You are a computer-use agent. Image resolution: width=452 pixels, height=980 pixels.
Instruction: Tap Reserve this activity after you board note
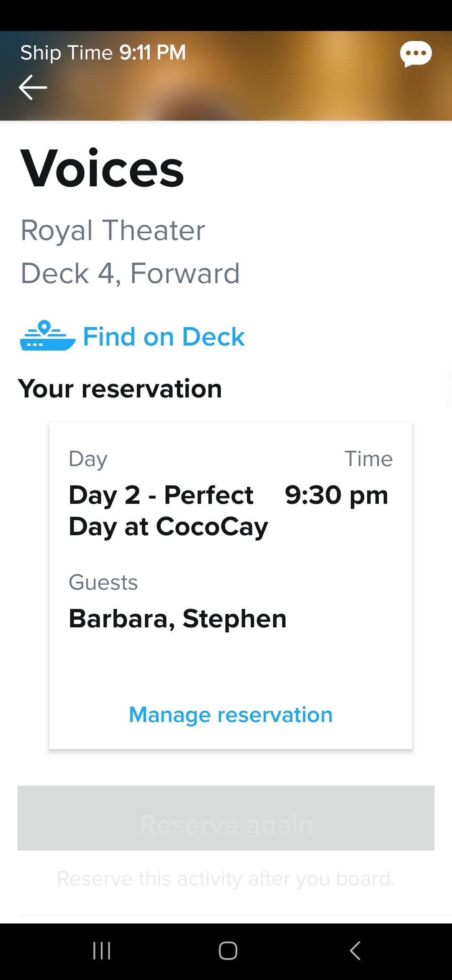tap(226, 879)
